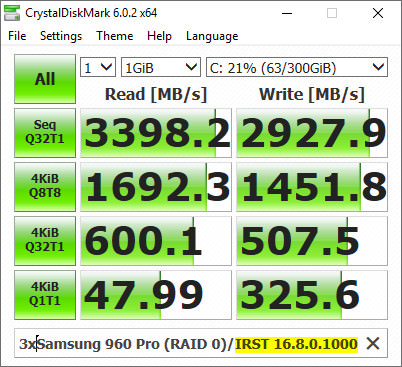This screenshot has height=367, width=402.
Task: Clear the comment text with the X icon
Action: (373, 343)
